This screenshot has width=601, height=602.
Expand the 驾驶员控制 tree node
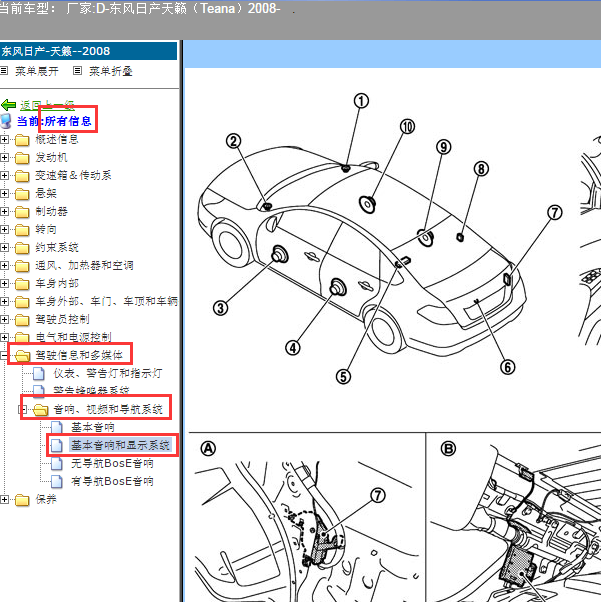point(4,320)
